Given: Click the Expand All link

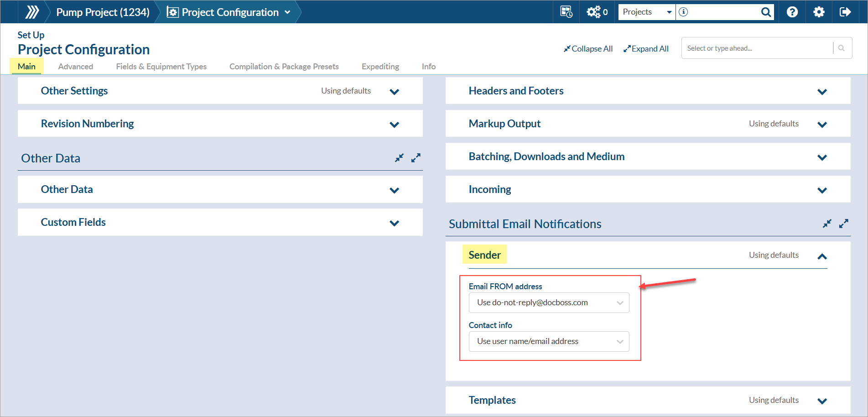Looking at the screenshot, I should pyautogui.click(x=646, y=49).
